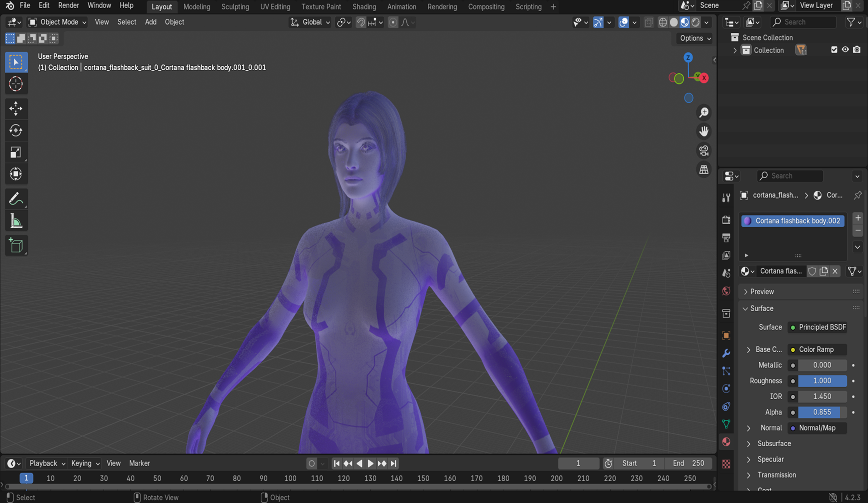
Task: Click the viewport zoom magnifier icon
Action: [x=704, y=113]
